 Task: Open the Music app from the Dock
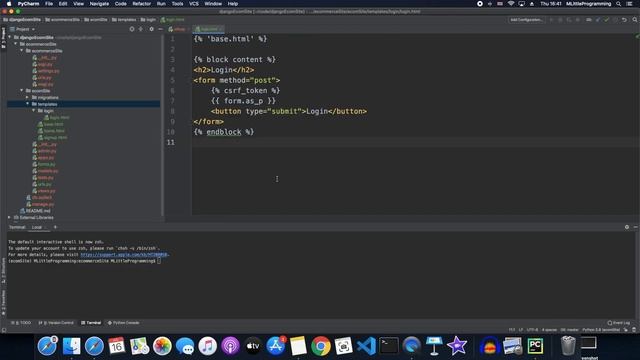[x=207, y=346]
